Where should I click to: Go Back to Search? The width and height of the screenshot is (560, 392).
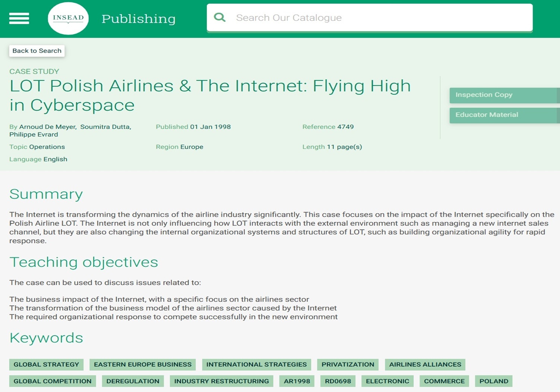tap(37, 51)
